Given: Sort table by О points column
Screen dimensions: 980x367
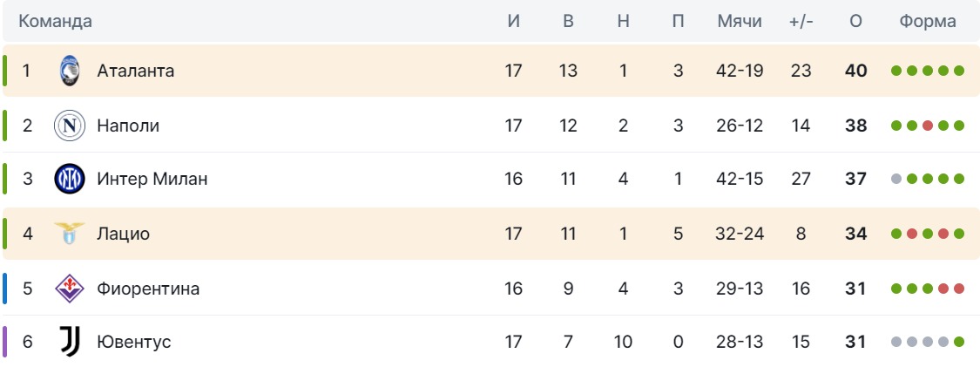Looking at the screenshot, I should click(x=855, y=22).
